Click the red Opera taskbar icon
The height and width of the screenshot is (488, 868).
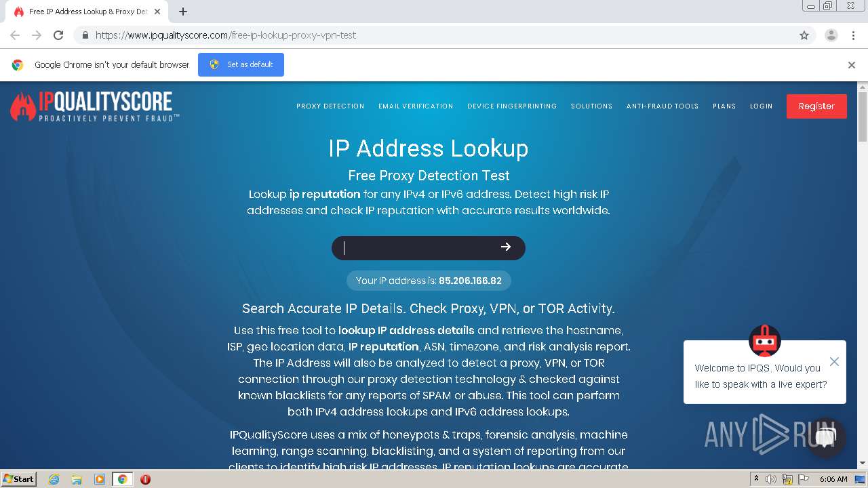[x=145, y=479]
